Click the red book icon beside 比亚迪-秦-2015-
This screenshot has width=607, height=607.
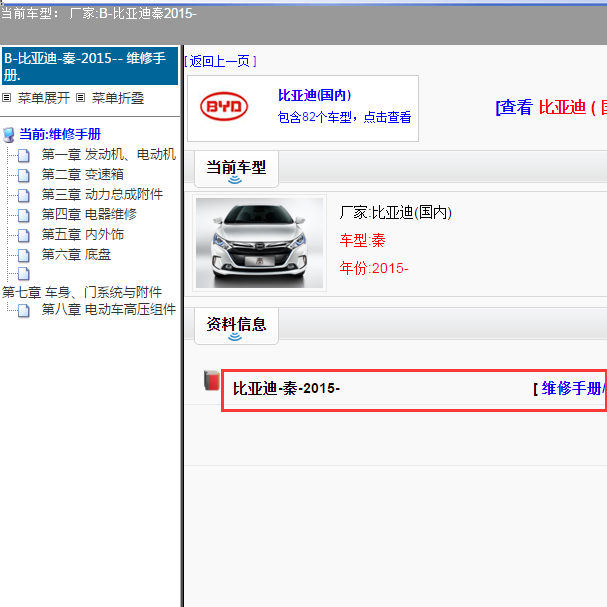point(212,380)
